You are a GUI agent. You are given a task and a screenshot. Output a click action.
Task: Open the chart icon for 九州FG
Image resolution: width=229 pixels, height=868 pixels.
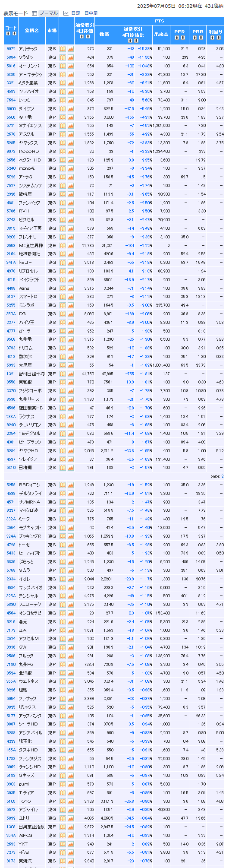(71, 665)
